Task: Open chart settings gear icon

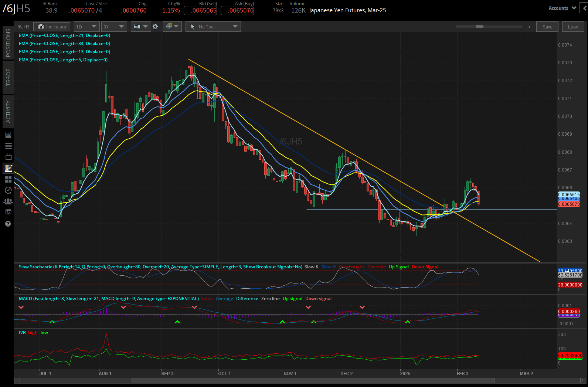Action: 155,27
